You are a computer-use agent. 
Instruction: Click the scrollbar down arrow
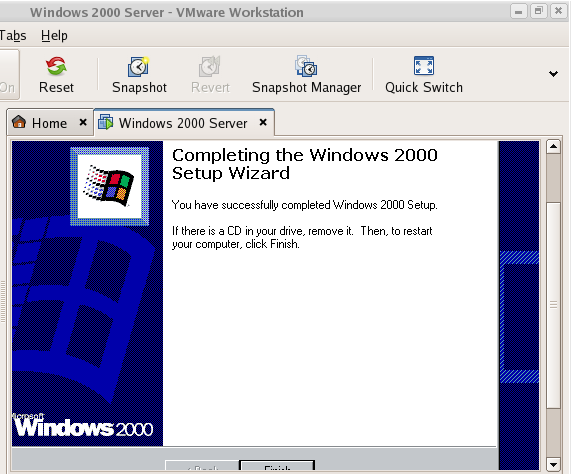pyautogui.click(x=554, y=465)
